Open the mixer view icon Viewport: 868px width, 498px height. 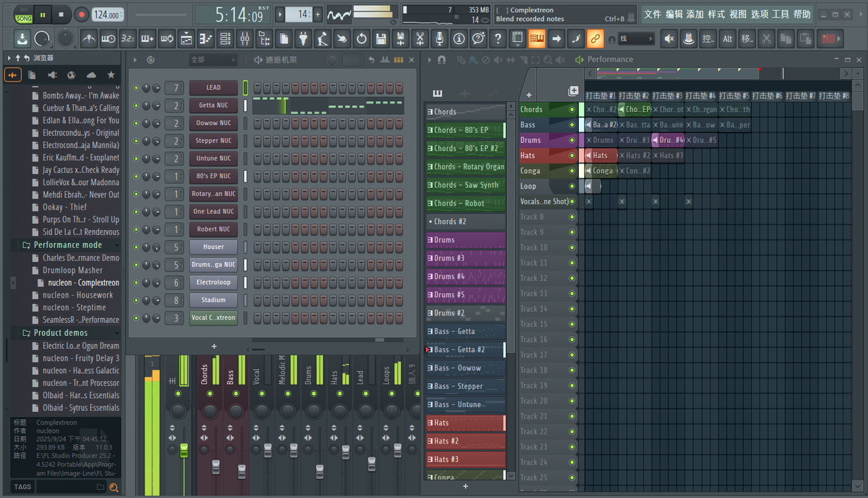coord(244,39)
